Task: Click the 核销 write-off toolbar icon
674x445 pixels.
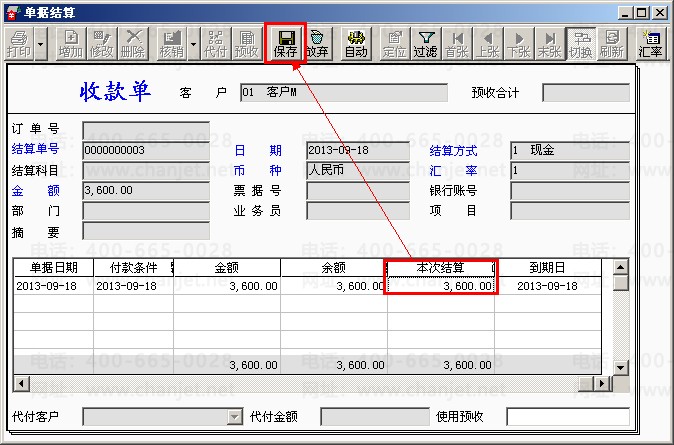Action: point(172,44)
